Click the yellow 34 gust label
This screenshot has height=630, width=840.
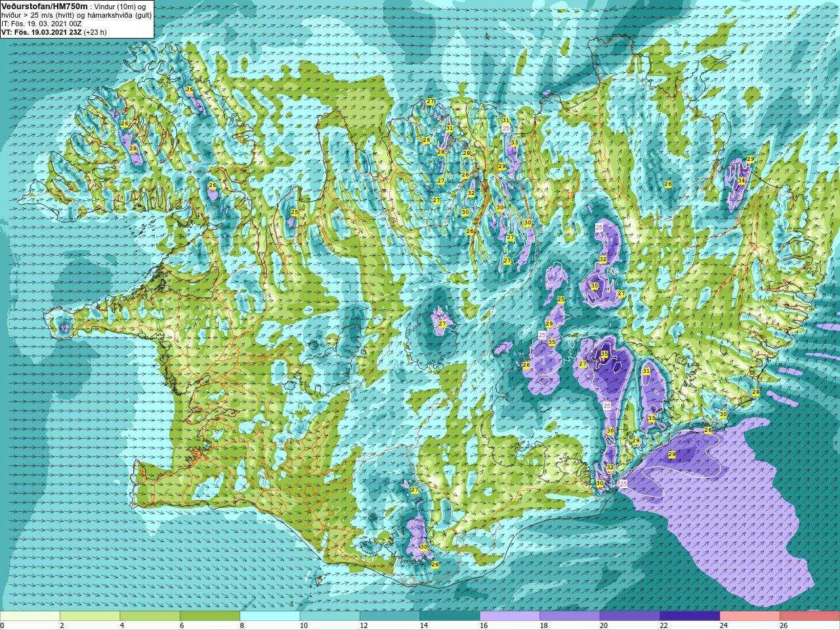pos(741,180)
